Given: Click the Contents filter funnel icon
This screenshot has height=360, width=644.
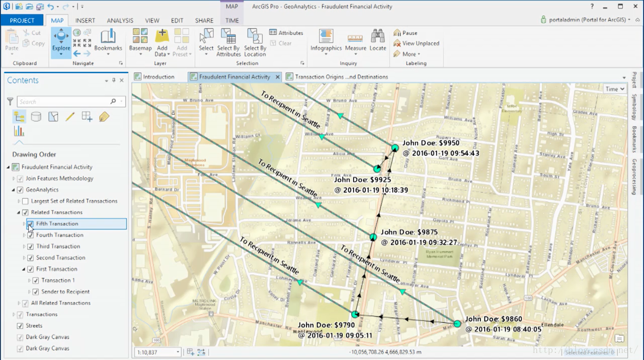Looking at the screenshot, I should [10, 101].
